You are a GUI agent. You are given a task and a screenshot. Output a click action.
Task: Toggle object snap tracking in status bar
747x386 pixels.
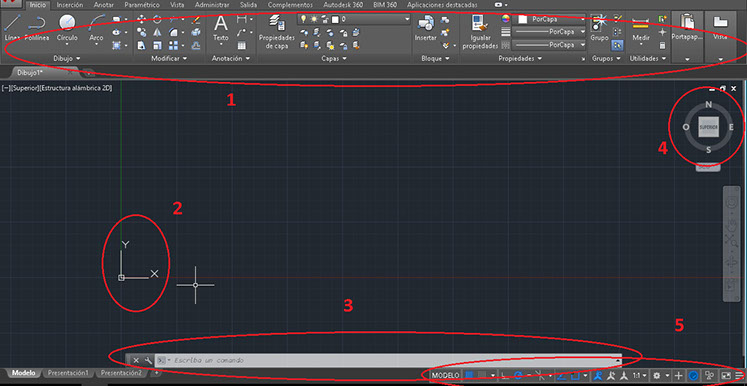pyautogui.click(x=561, y=376)
